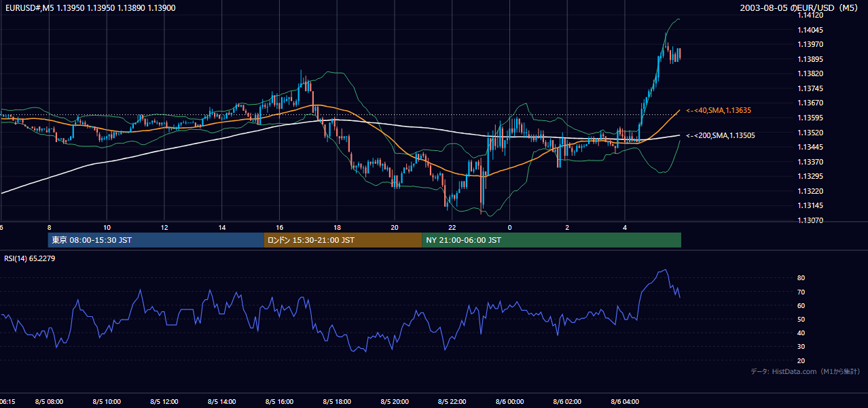Click RSI scale value 50

point(801,319)
